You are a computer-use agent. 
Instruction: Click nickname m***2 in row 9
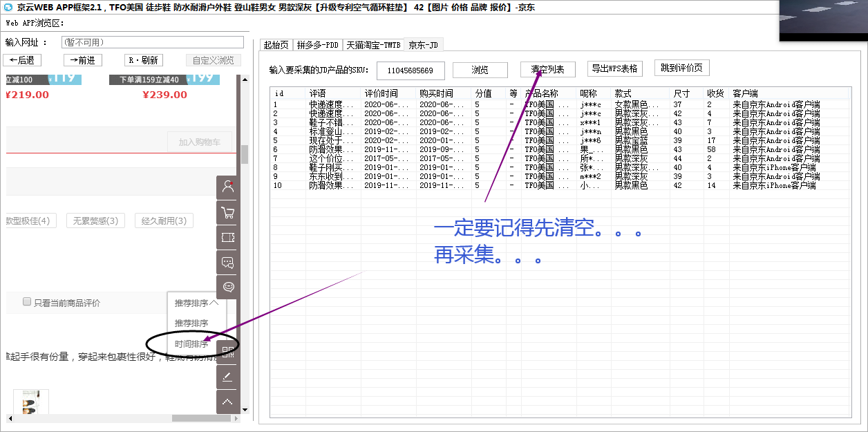[591, 176]
